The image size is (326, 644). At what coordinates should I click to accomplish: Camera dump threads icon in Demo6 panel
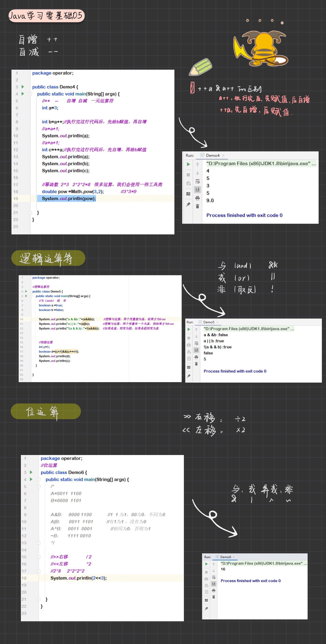pos(206,579)
